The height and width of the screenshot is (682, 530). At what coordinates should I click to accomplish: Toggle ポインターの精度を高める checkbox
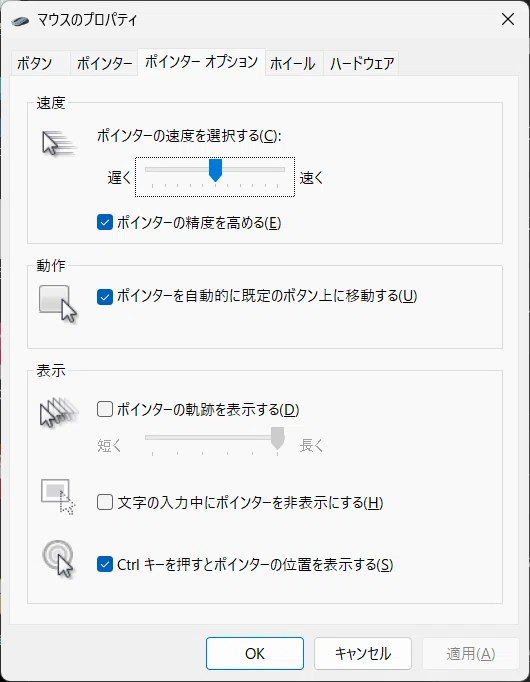pyautogui.click(x=105, y=222)
